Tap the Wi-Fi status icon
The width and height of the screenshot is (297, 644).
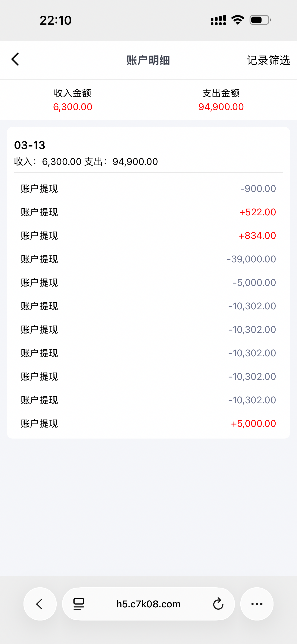point(238,20)
